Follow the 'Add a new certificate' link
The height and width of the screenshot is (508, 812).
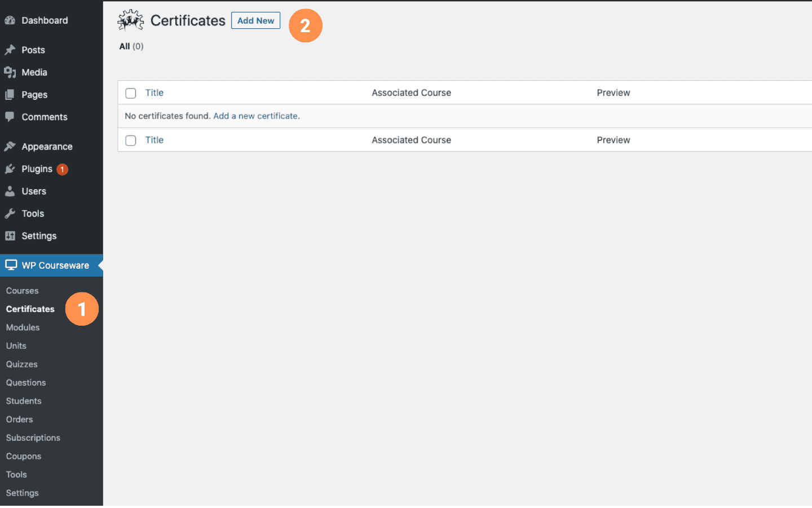255,116
